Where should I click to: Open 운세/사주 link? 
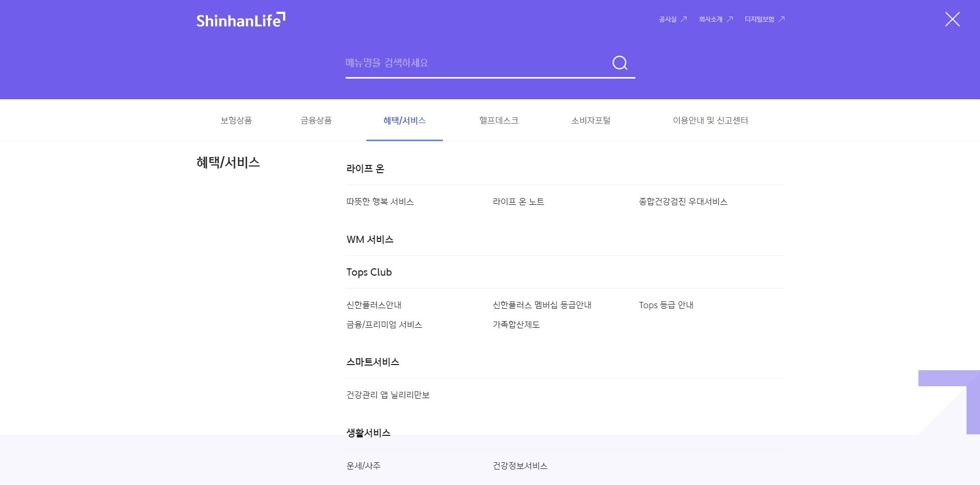pyautogui.click(x=363, y=466)
